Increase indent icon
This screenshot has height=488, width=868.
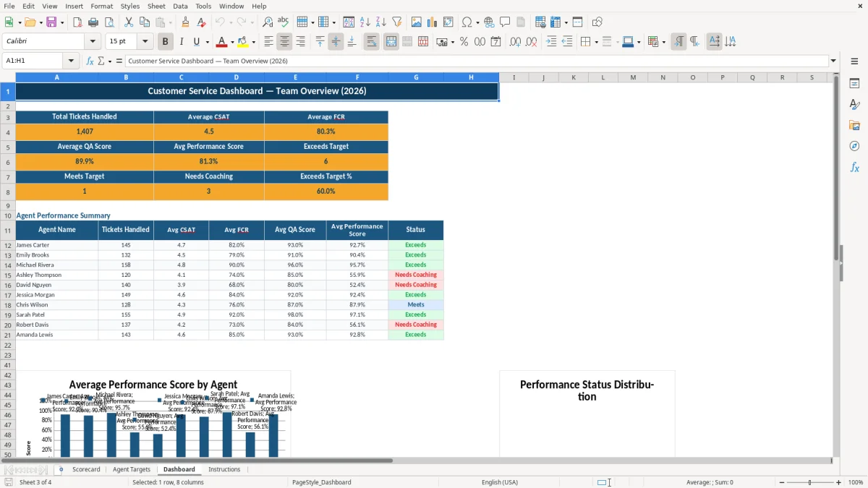[x=551, y=42]
